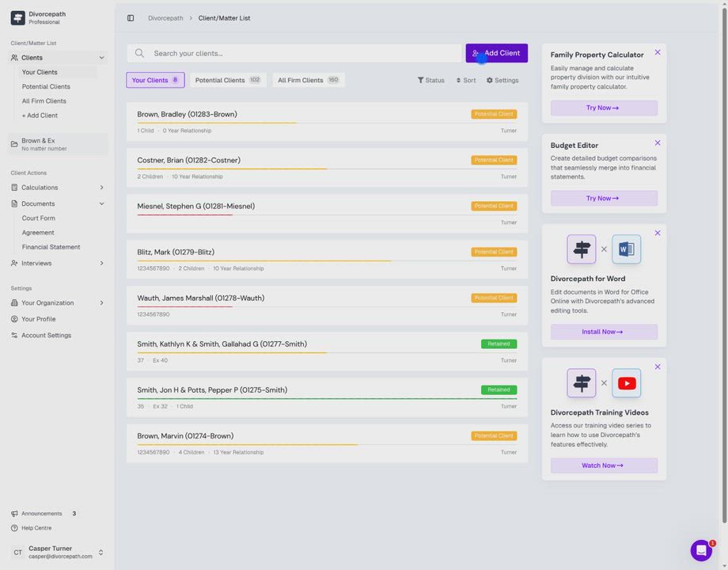Dismiss the Family Property Calculator card
This screenshot has width=728, height=570.
658,52
